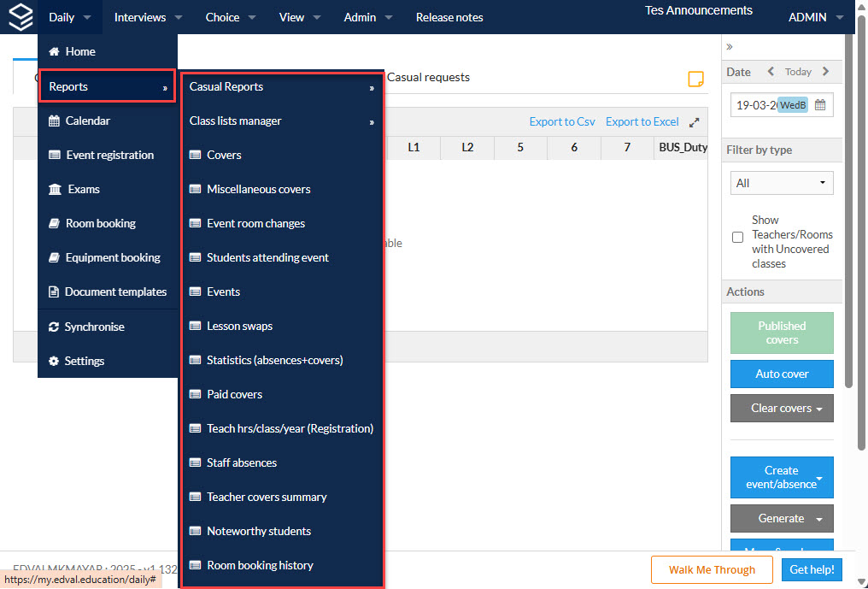Click the Edval stacked-layers logo icon
The width and height of the screenshot is (868, 589).
21,16
